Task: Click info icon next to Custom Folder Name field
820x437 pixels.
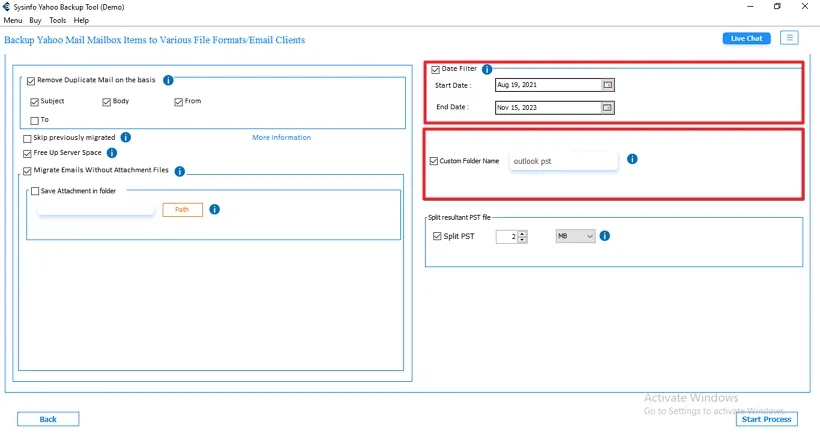Action: [632, 159]
